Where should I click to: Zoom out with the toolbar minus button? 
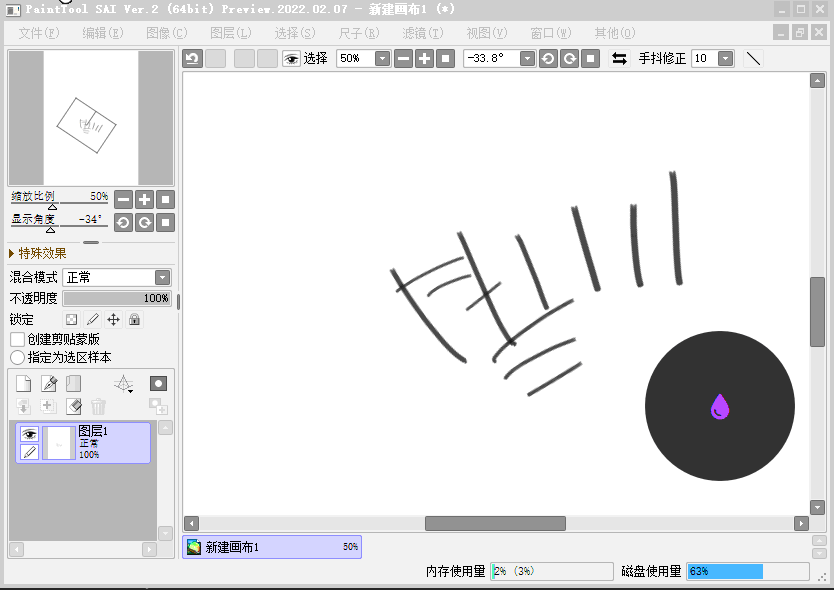[404, 59]
